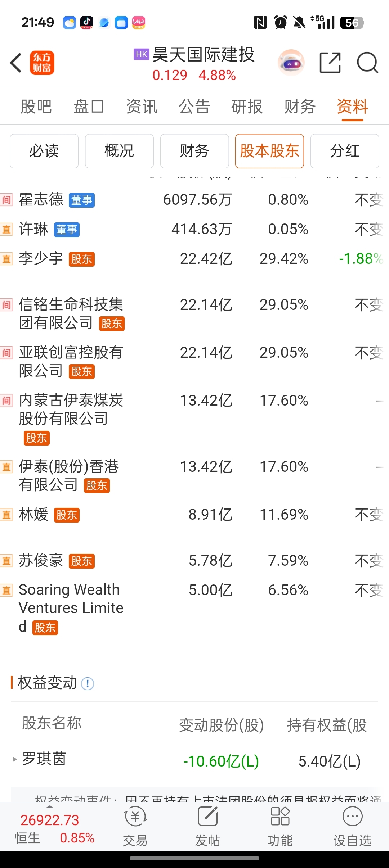Tap the share export icon
This screenshot has width=389, height=868.
tap(330, 63)
